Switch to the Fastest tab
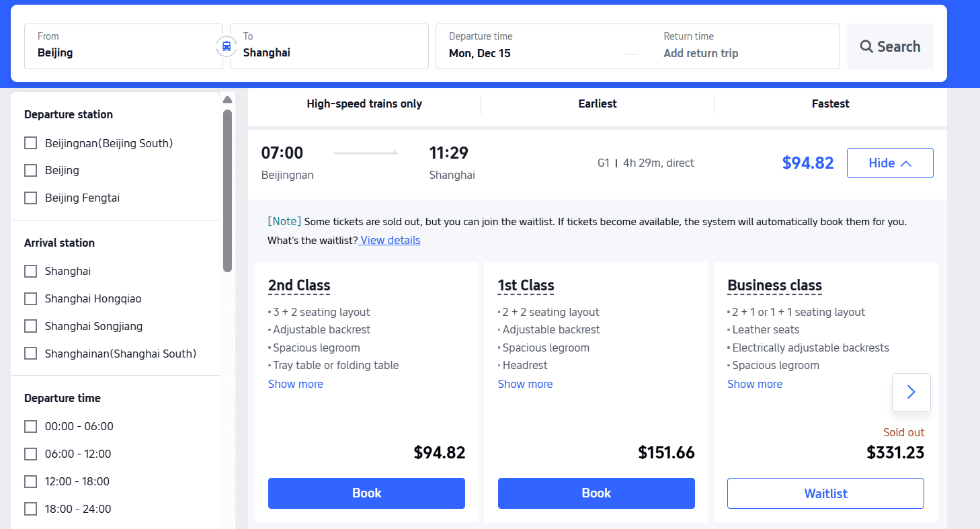 [x=829, y=104]
